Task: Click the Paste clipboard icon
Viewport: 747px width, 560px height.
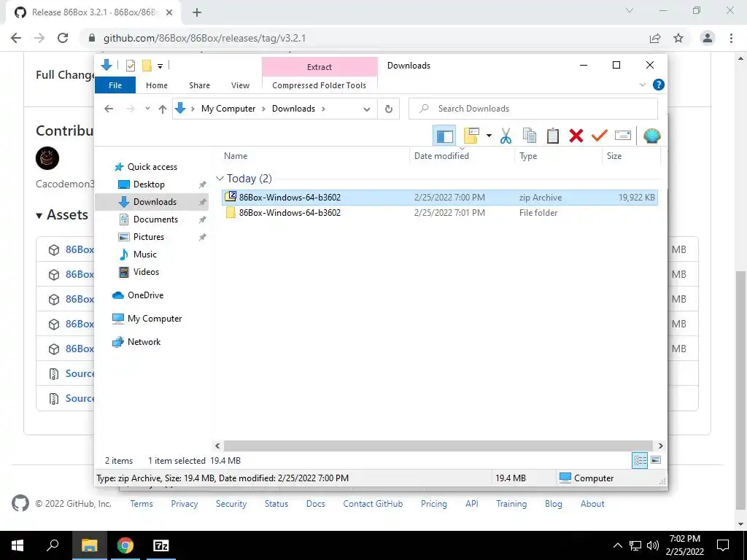Action: 553,136
